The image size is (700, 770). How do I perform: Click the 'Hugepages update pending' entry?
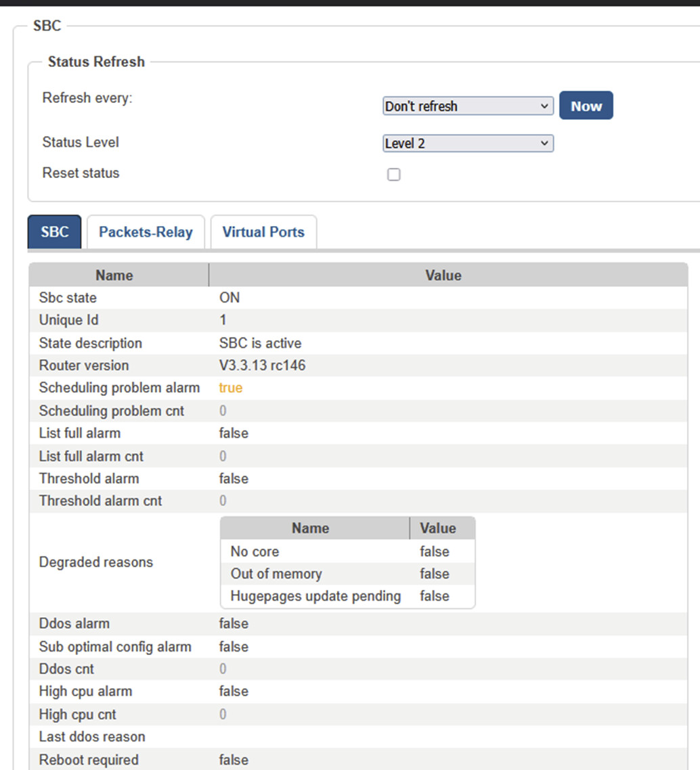tap(315, 596)
